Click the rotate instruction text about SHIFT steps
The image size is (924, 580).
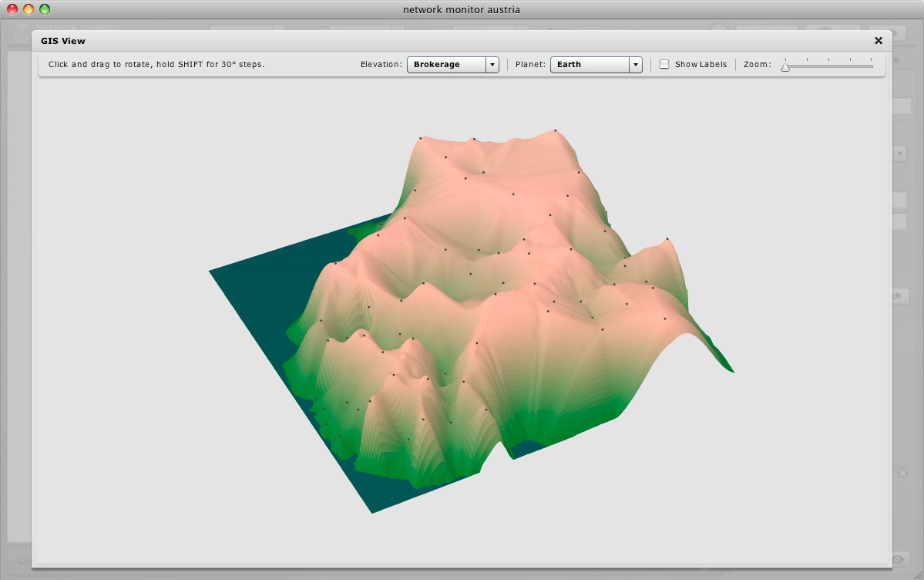click(156, 64)
